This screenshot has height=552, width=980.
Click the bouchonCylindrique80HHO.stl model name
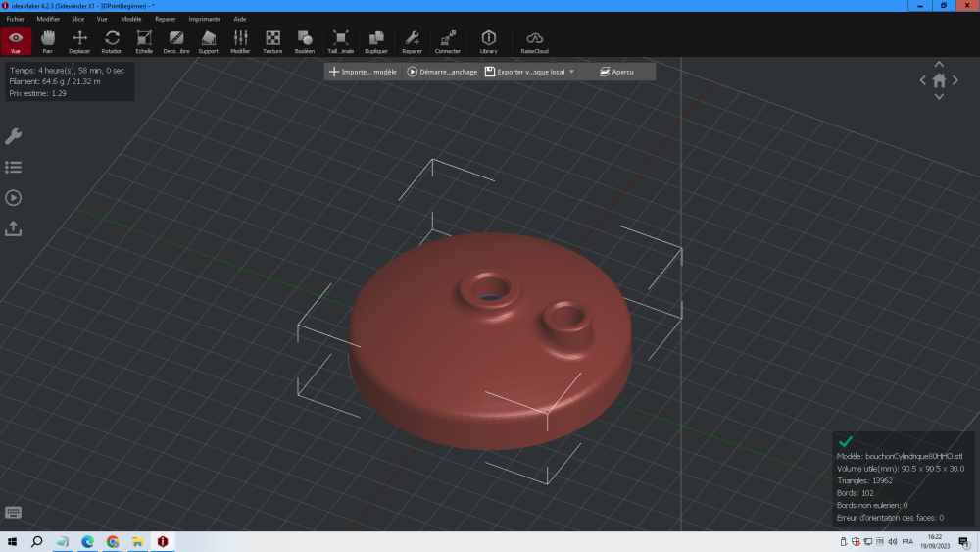click(913, 456)
